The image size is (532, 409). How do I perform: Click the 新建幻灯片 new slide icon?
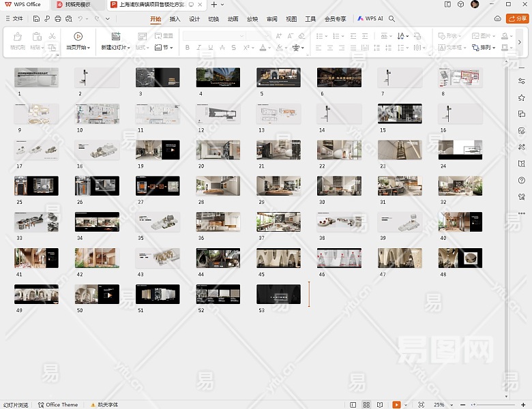116,36
